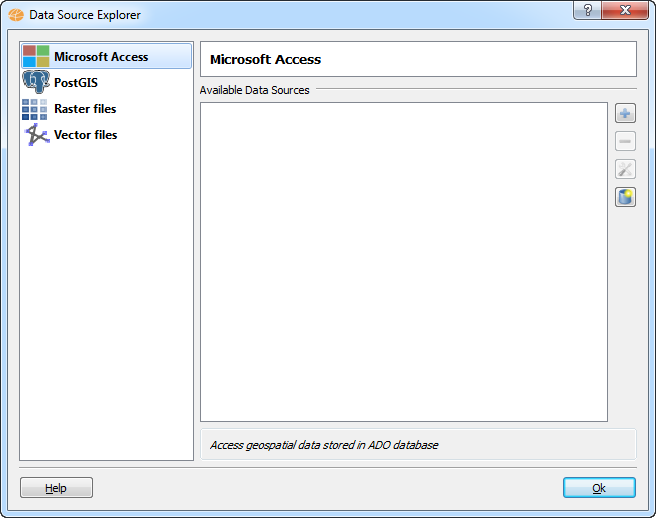Close the Data Source Explorer window
This screenshot has height=518, width=656.
point(625,10)
